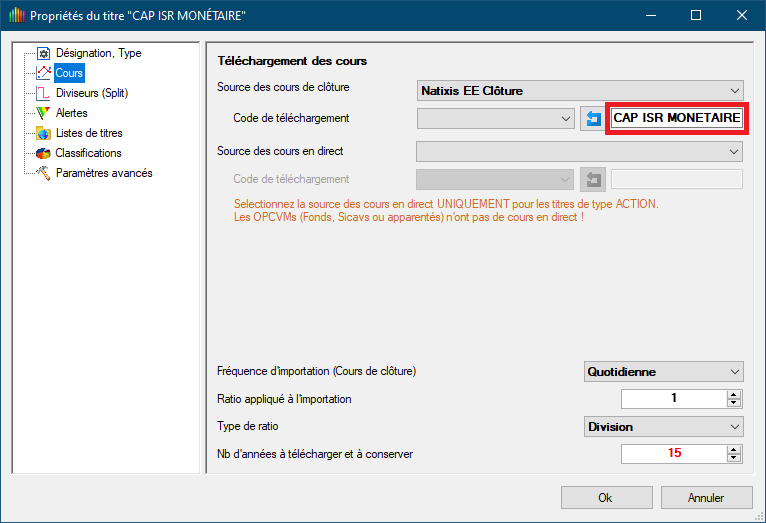Click the Diviseurs (Split) icon
766x523 pixels.
pos(43,93)
